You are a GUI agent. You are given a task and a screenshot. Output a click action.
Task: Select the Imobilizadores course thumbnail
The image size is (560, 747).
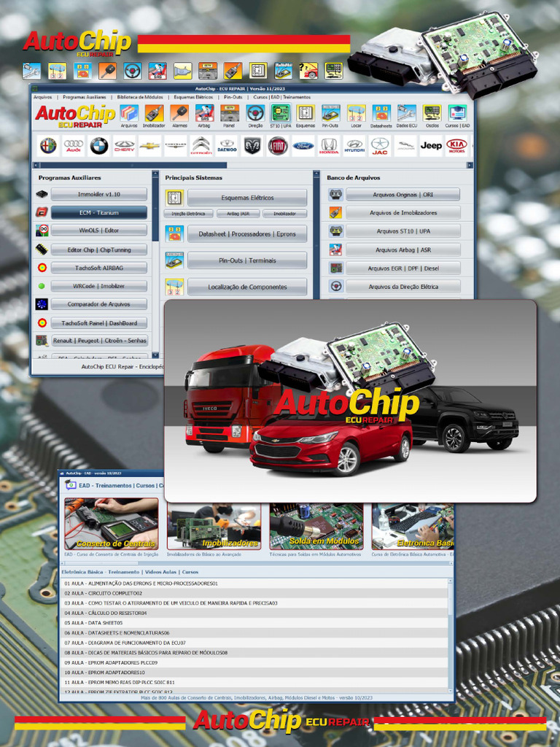pyautogui.click(x=214, y=525)
